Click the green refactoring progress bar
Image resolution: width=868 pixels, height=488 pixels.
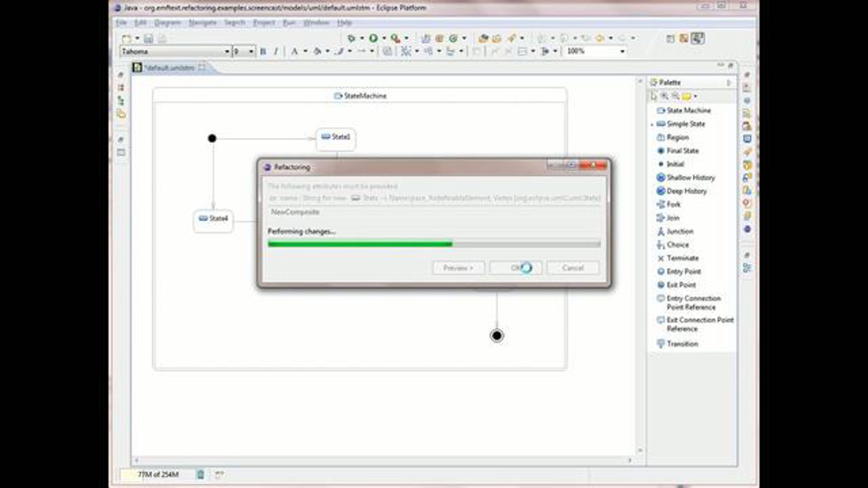(x=434, y=244)
